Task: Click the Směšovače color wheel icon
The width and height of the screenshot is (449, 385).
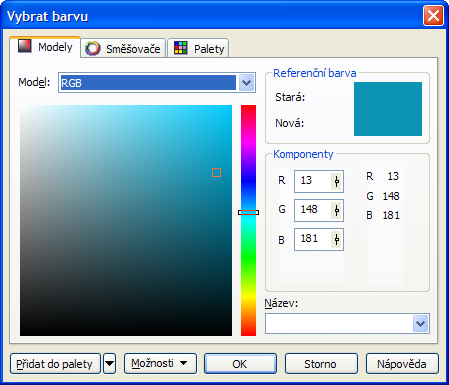Action: click(93, 49)
